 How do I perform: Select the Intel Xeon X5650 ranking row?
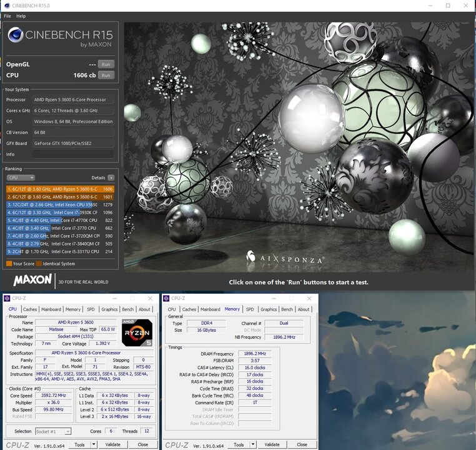click(x=60, y=204)
